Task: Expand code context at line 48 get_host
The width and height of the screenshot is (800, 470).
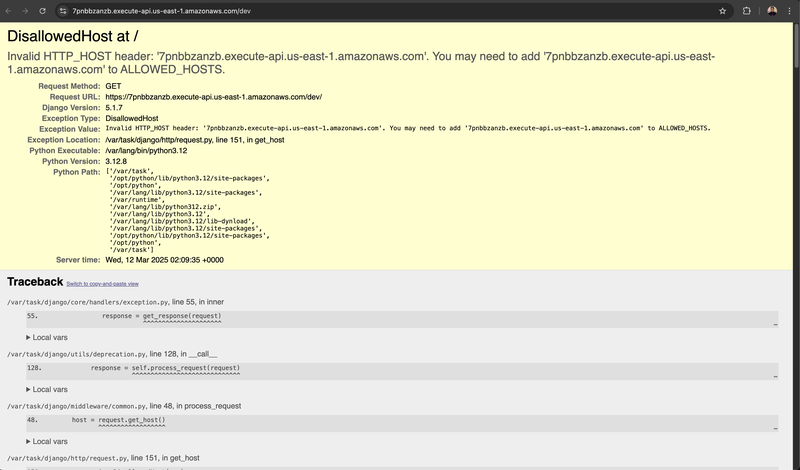Action: (x=402, y=423)
